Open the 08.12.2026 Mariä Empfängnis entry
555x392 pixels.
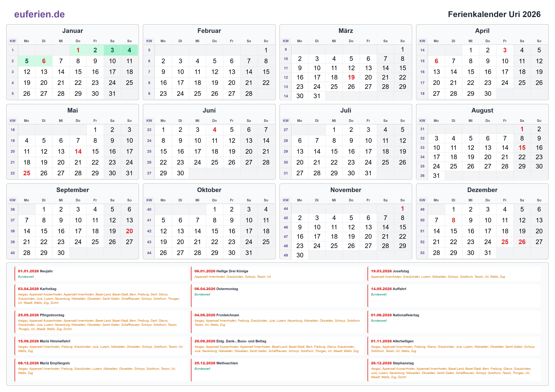coord(101,370)
